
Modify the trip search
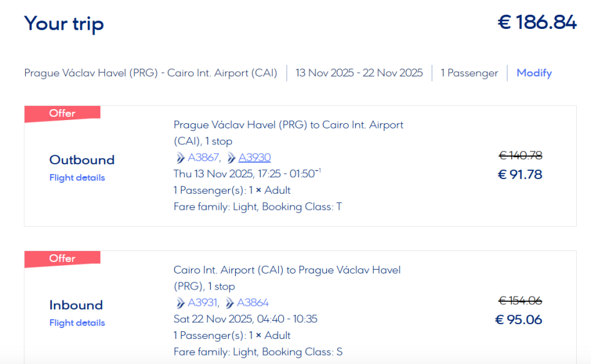click(x=534, y=73)
